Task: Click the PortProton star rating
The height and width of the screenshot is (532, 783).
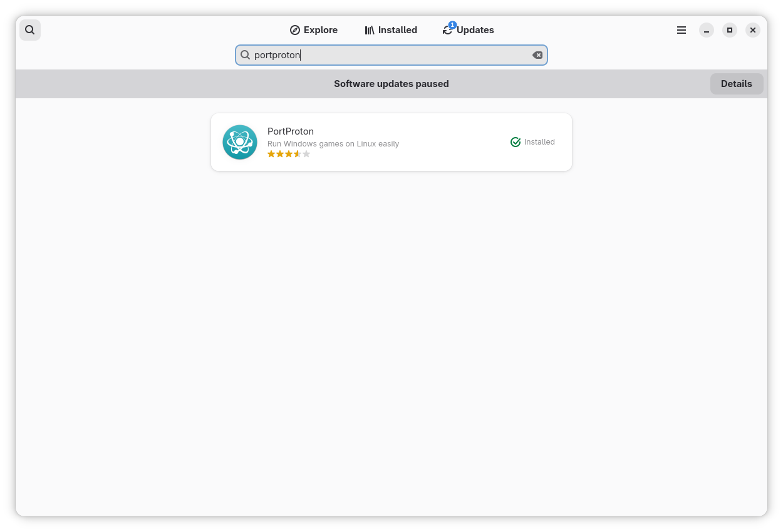Action: tap(289, 154)
